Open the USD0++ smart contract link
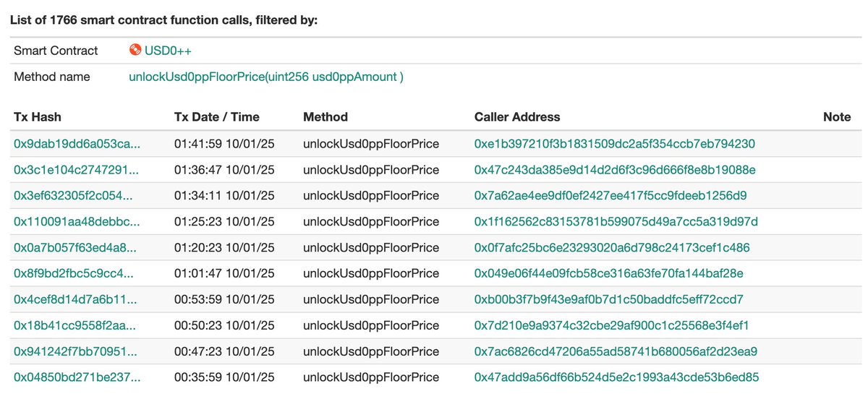This screenshot has height=407, width=868. click(x=168, y=51)
